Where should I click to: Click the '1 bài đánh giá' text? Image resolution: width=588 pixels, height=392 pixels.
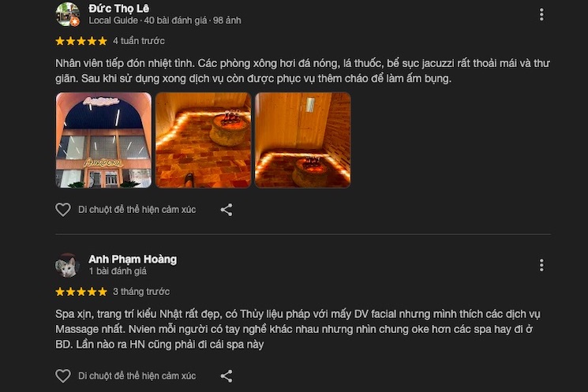[x=118, y=271]
